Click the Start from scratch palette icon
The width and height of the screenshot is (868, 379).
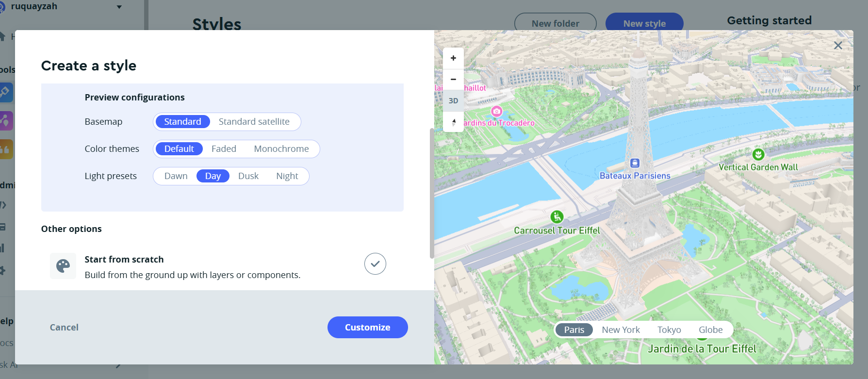pyautogui.click(x=63, y=266)
